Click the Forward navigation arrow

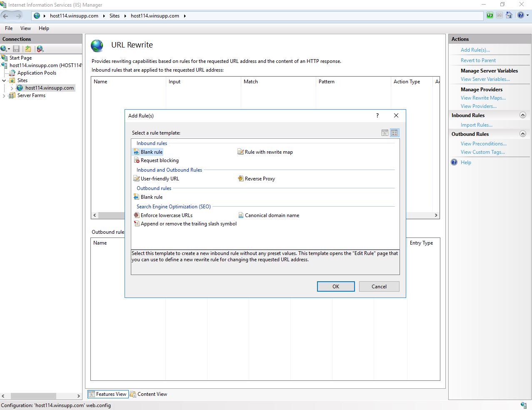click(19, 16)
